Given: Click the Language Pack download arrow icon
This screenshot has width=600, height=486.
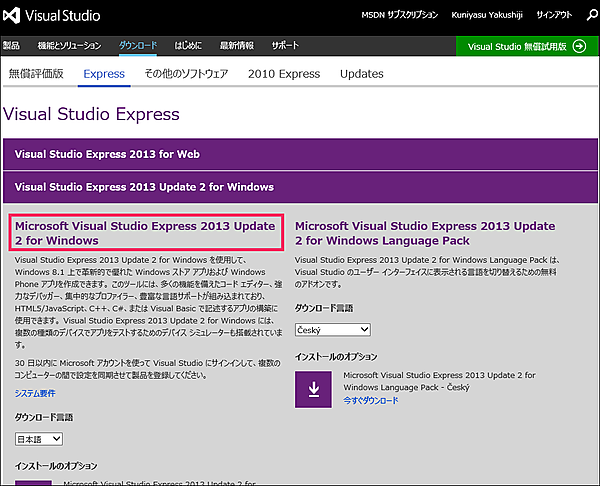Looking at the screenshot, I should pyautogui.click(x=313, y=388).
